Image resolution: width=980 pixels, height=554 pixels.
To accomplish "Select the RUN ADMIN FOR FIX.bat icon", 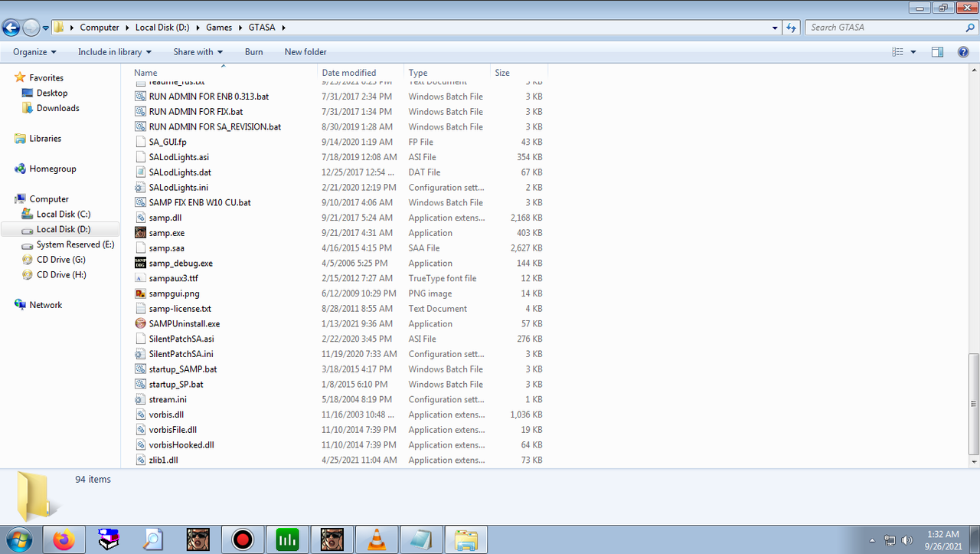I will [x=140, y=112].
